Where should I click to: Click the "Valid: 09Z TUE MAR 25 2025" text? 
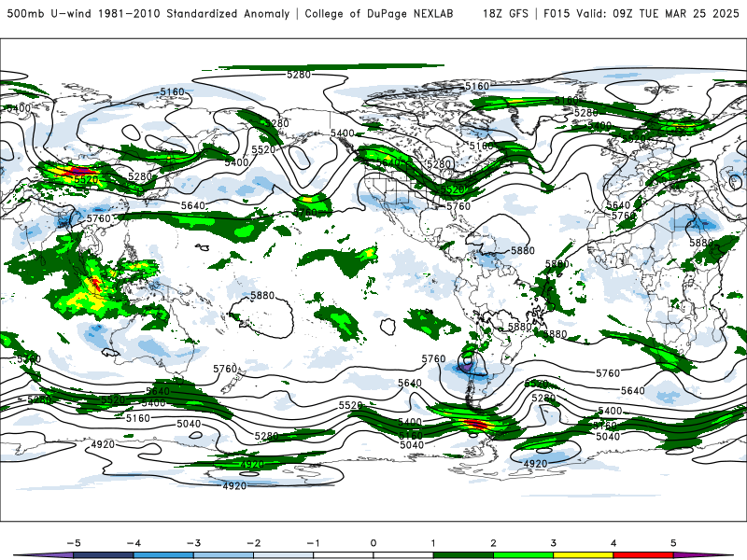click(657, 14)
